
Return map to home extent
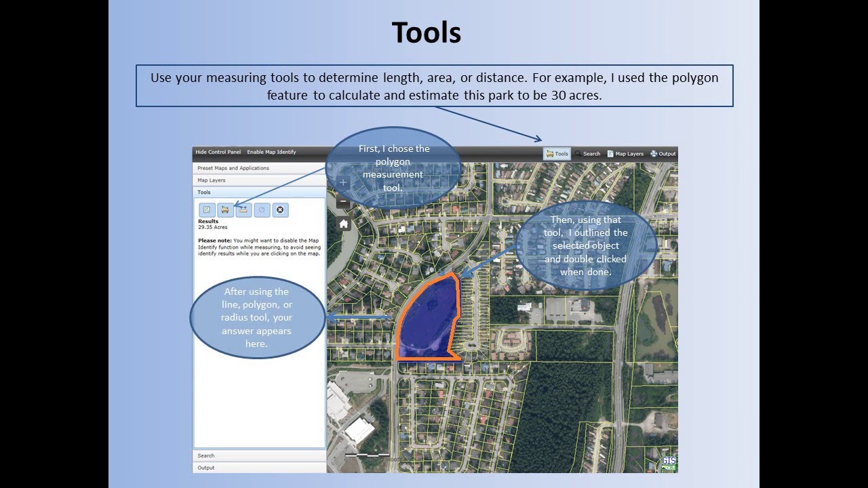tap(343, 224)
